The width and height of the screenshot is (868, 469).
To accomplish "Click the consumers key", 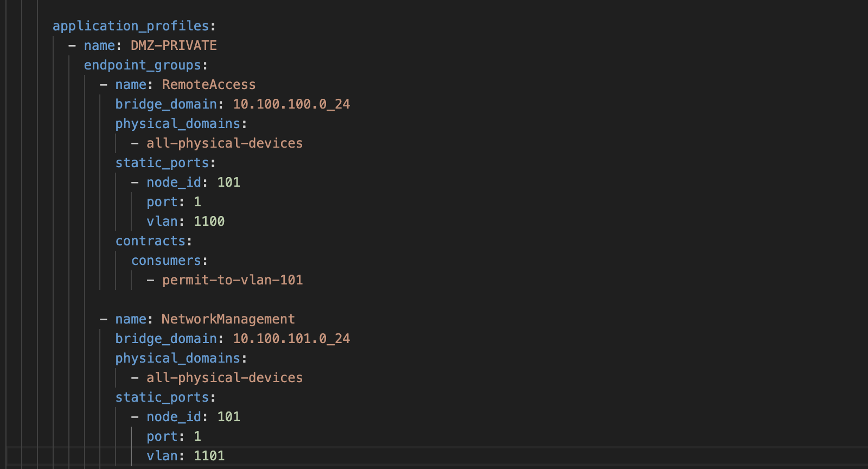I will click(166, 261).
